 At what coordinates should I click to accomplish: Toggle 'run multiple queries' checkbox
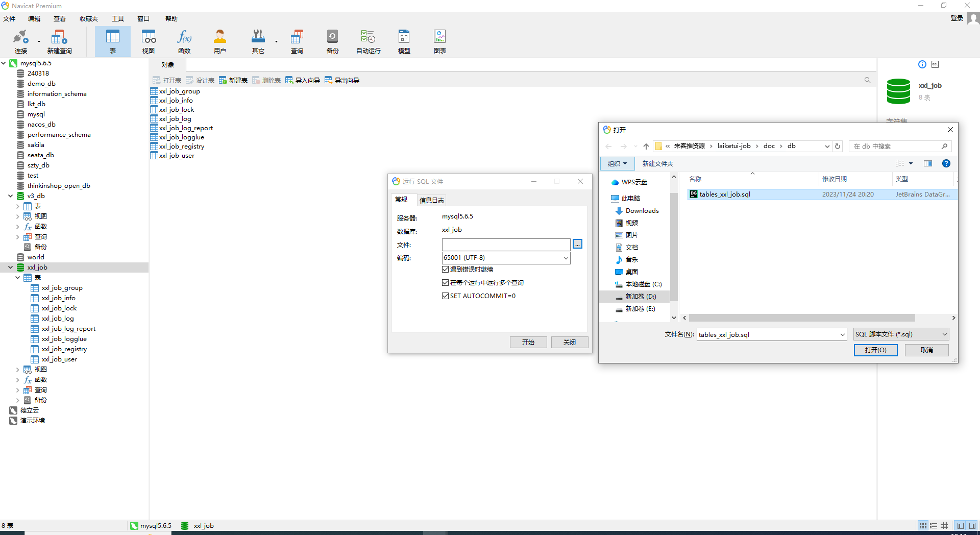pyautogui.click(x=445, y=283)
